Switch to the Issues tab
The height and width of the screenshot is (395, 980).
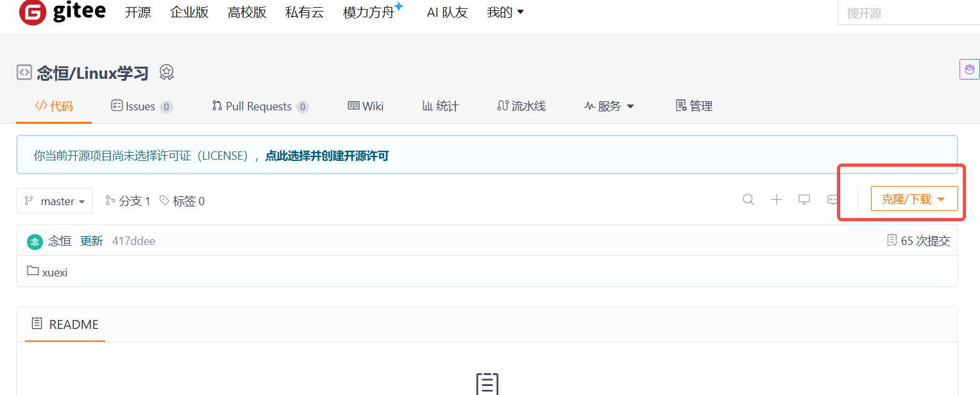pyautogui.click(x=142, y=106)
